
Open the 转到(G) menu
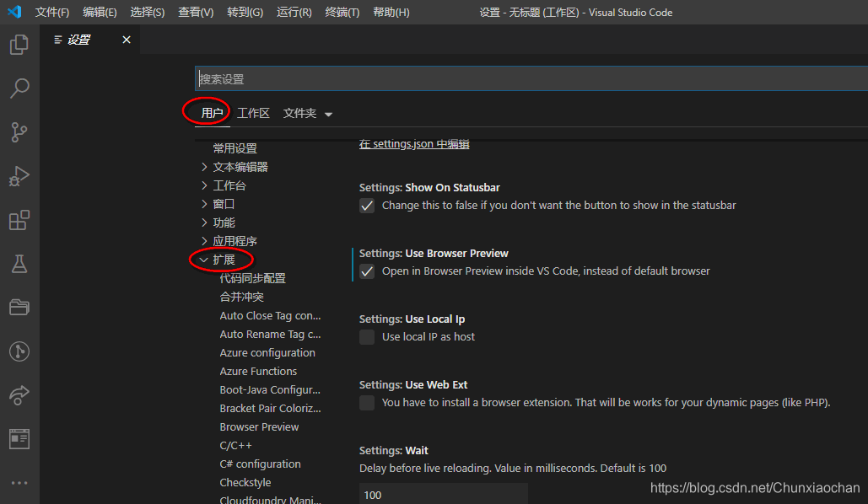(245, 12)
